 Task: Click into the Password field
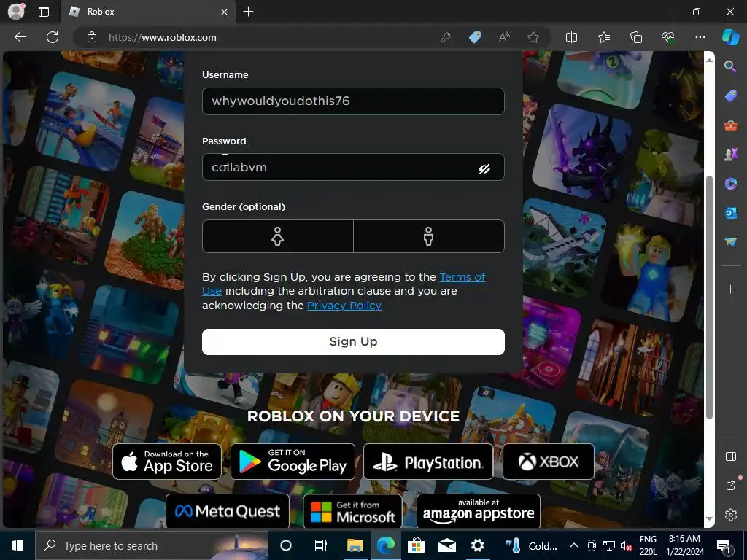pos(353,167)
